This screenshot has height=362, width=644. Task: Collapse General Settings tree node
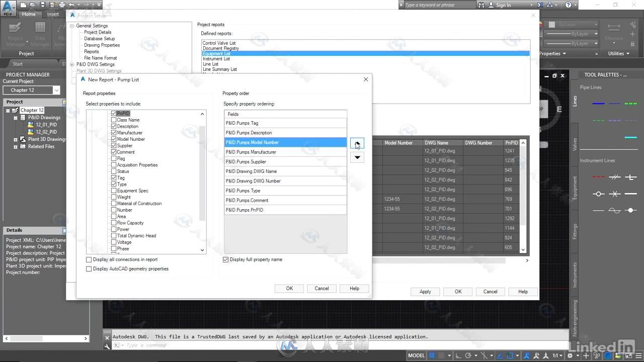72,26
